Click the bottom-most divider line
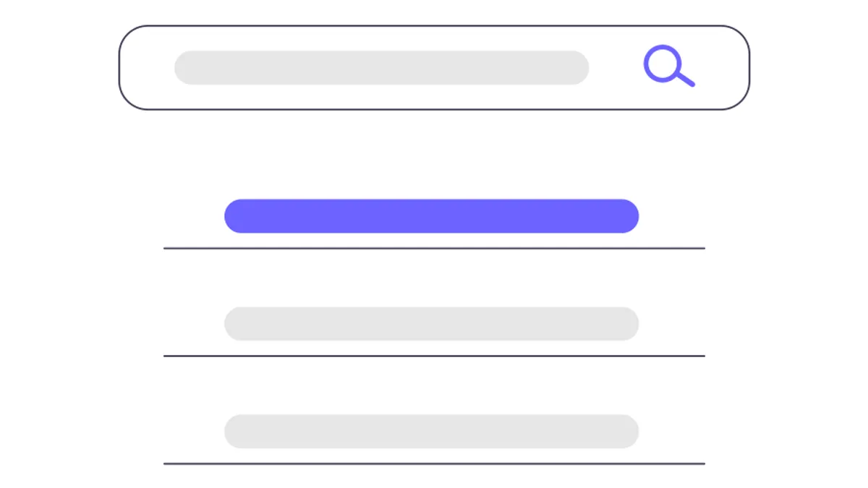This screenshot has width=868, height=488. [x=434, y=463]
